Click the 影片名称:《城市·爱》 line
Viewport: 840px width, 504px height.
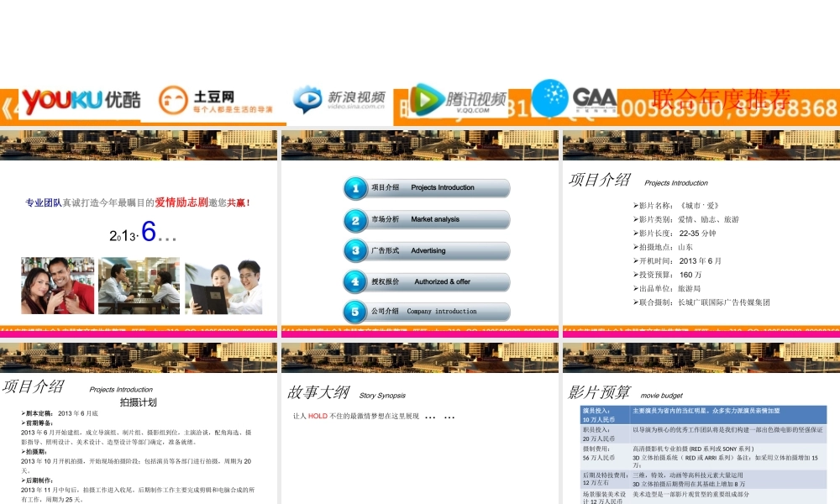[676, 205]
